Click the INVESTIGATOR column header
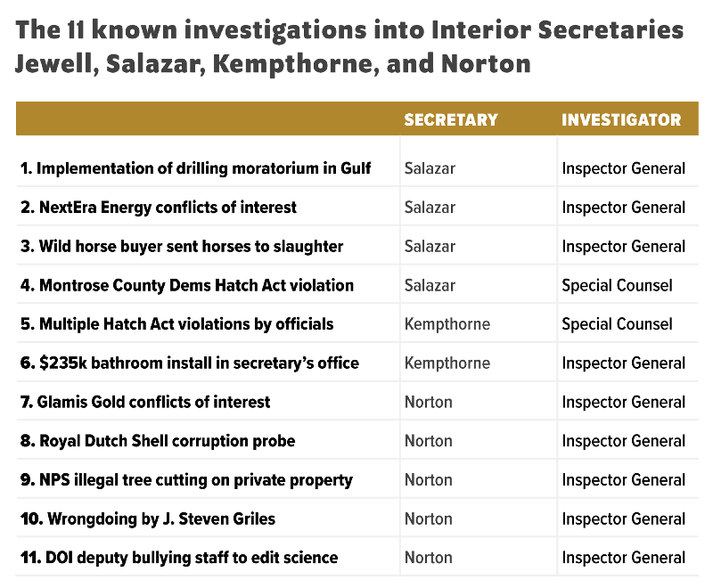Viewport: 713px width, 588px height. (621, 120)
